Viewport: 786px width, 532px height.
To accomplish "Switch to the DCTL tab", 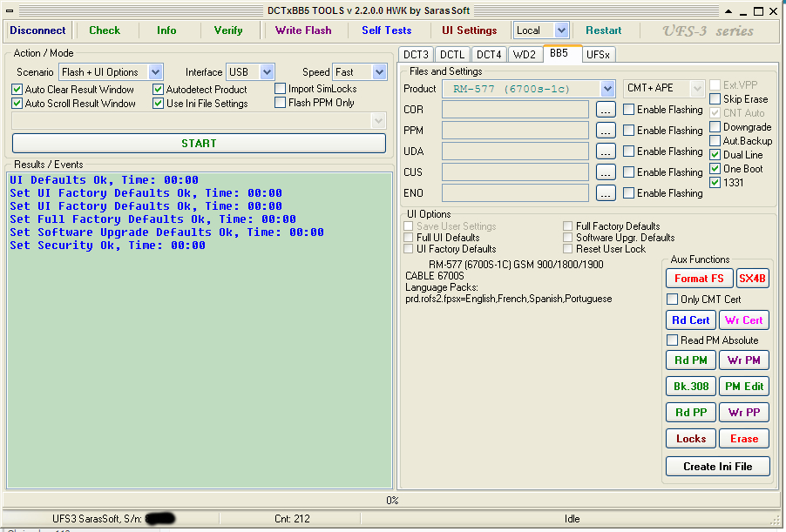I will pyautogui.click(x=452, y=54).
